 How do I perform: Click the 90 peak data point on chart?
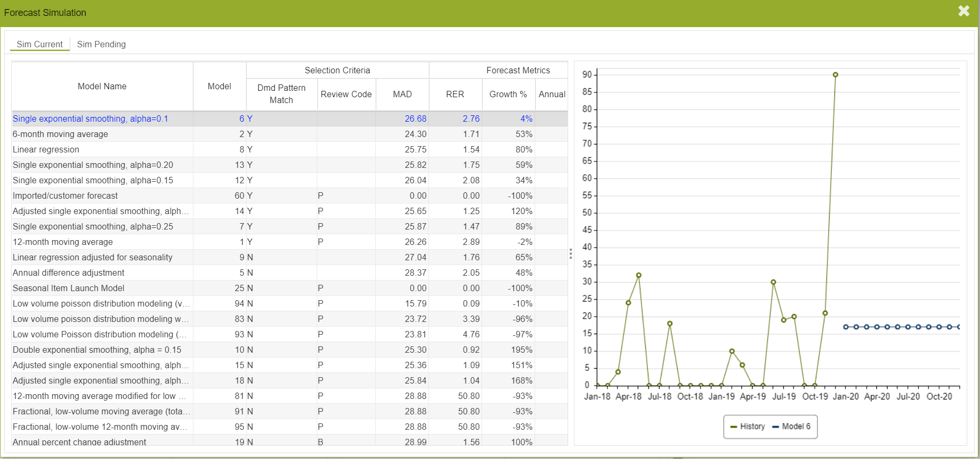(835, 75)
